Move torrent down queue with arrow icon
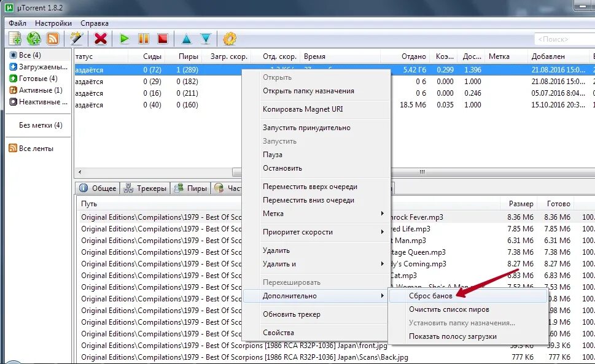The width and height of the screenshot is (595, 364). 206,39
